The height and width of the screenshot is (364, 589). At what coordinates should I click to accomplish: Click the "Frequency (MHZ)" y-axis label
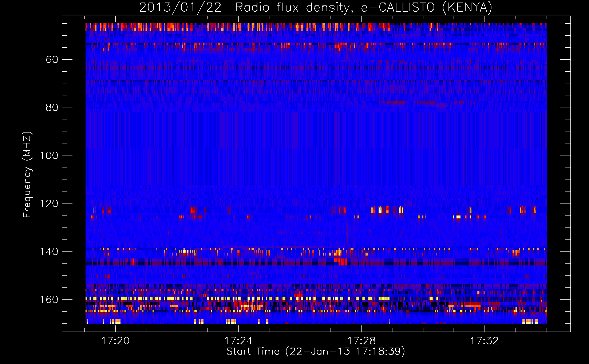tap(27, 174)
